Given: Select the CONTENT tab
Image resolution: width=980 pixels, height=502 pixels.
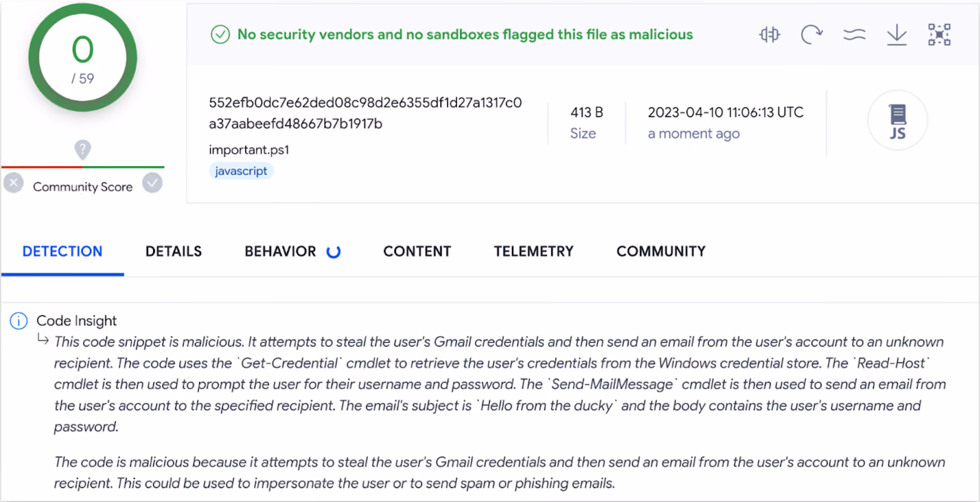Looking at the screenshot, I should 417,252.
